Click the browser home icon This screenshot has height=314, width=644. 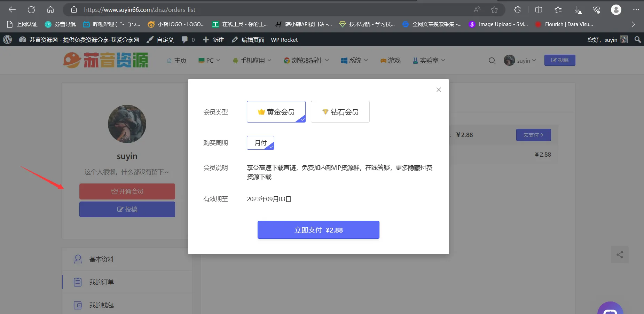coord(50,10)
